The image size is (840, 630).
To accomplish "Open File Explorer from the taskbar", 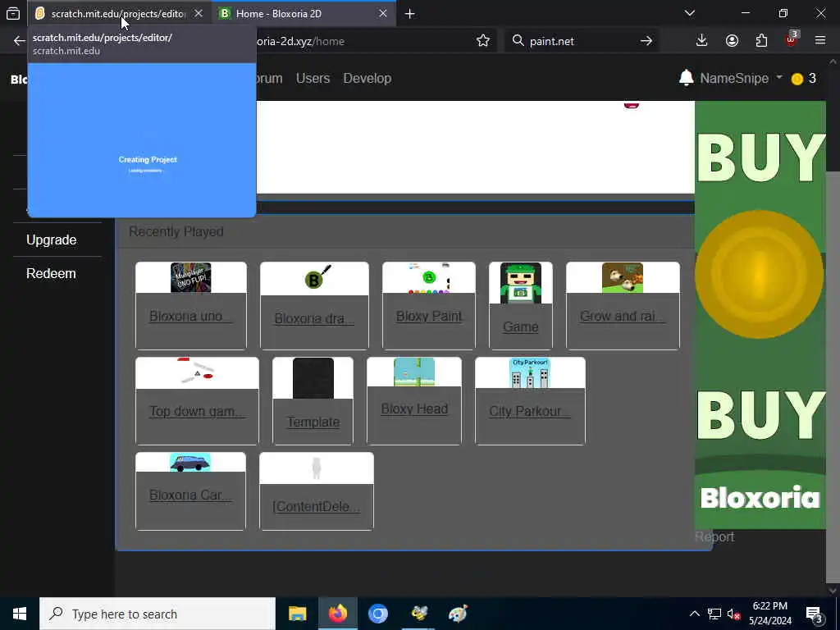I will tap(297, 614).
